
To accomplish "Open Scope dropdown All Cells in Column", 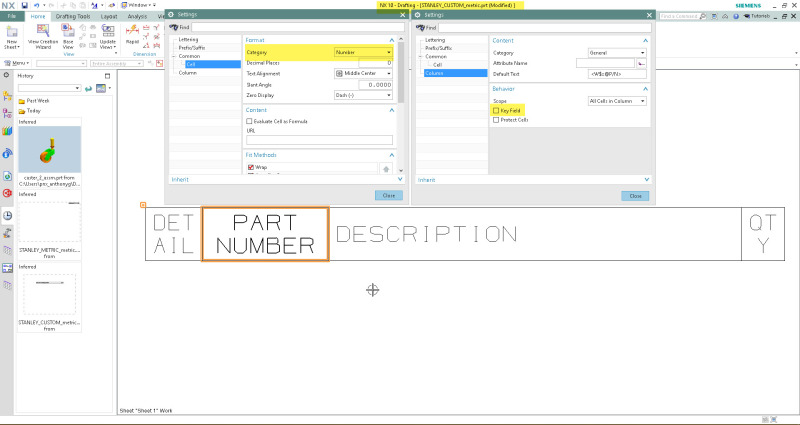I will click(x=617, y=101).
